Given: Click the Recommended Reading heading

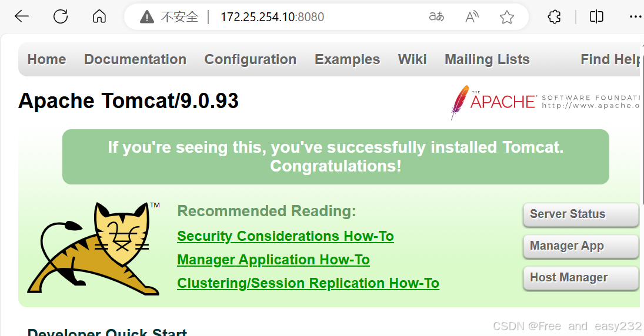Looking at the screenshot, I should [x=266, y=211].
